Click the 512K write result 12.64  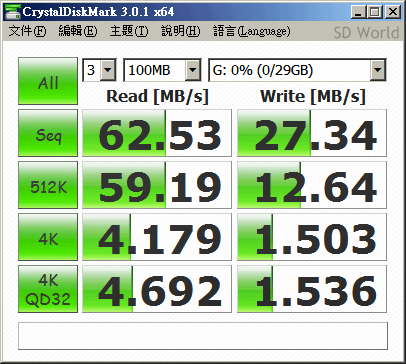pos(312,185)
